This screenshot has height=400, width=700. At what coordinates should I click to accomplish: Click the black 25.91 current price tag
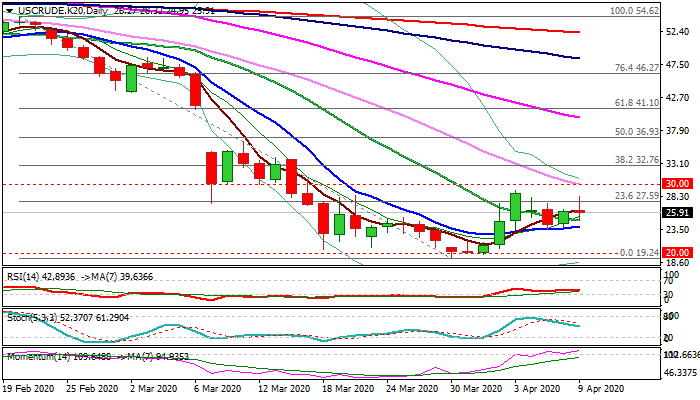click(x=679, y=212)
